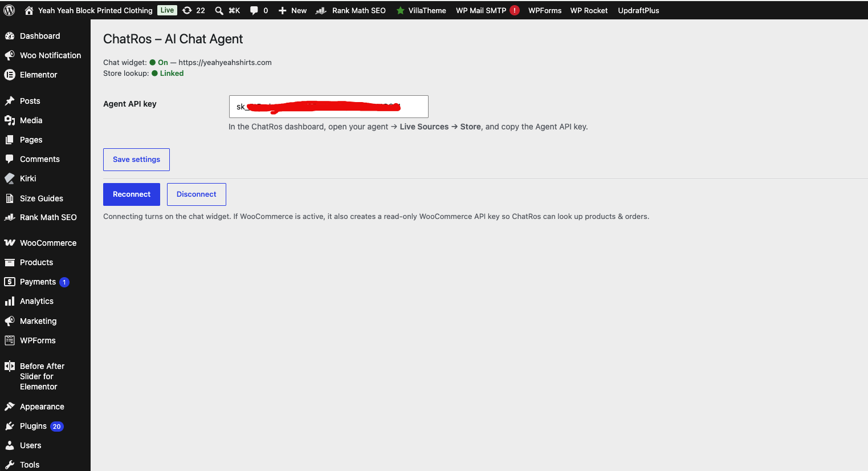The image size is (868, 471).
Task: Visit Yeah Yeah Block Printed Clothing site
Action: [x=95, y=10]
